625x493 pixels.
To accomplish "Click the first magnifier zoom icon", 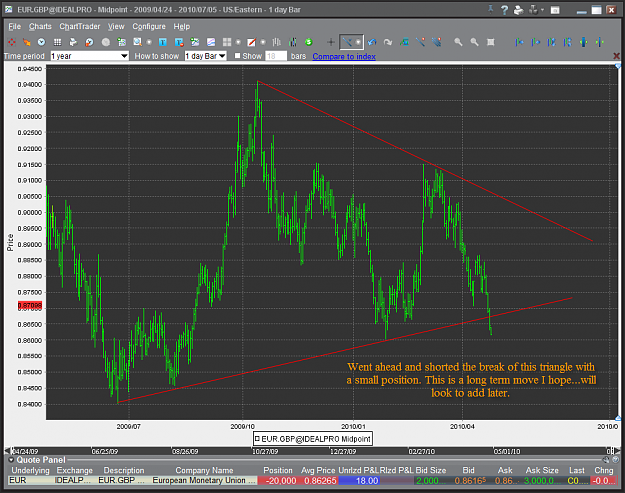I will [x=458, y=42].
